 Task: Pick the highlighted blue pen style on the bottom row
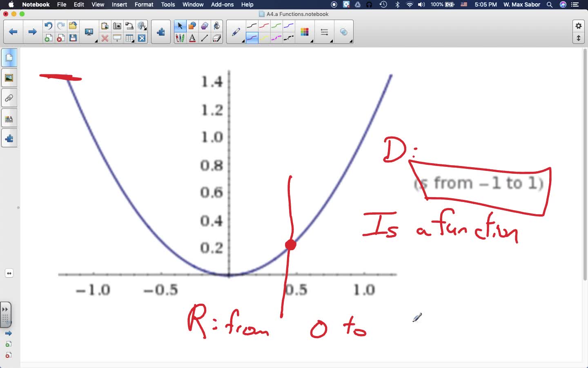click(252, 38)
